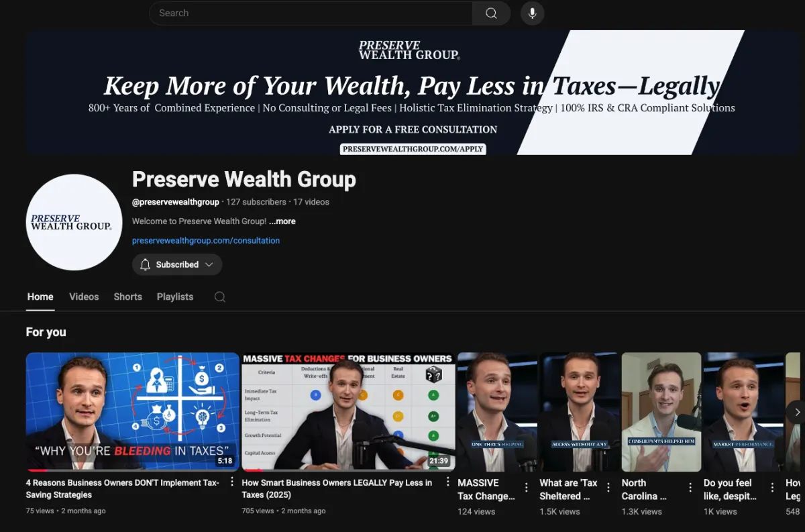Switch to the Videos tab
The height and width of the screenshot is (532, 805).
coord(84,297)
